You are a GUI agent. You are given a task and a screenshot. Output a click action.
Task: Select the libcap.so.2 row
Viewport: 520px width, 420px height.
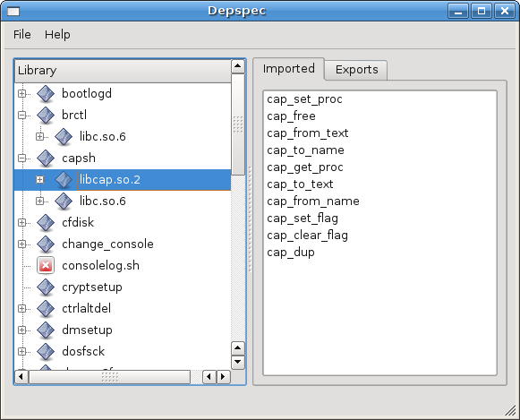pos(123,180)
